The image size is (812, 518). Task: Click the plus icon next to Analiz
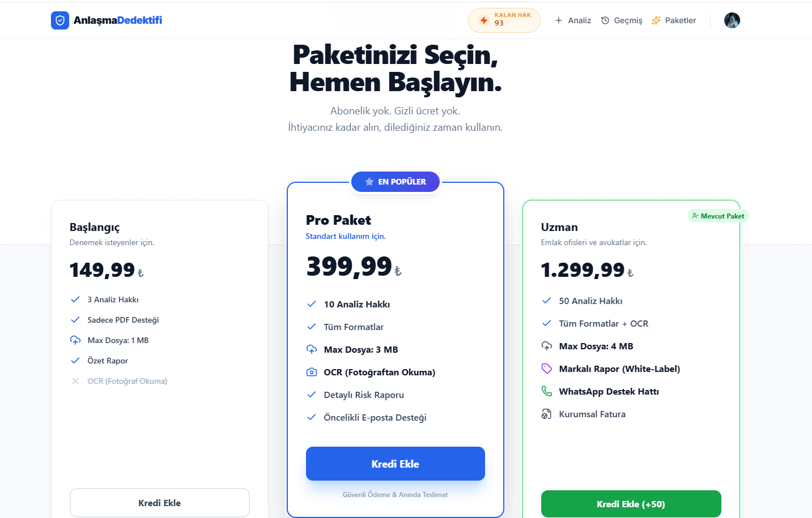pyautogui.click(x=559, y=20)
